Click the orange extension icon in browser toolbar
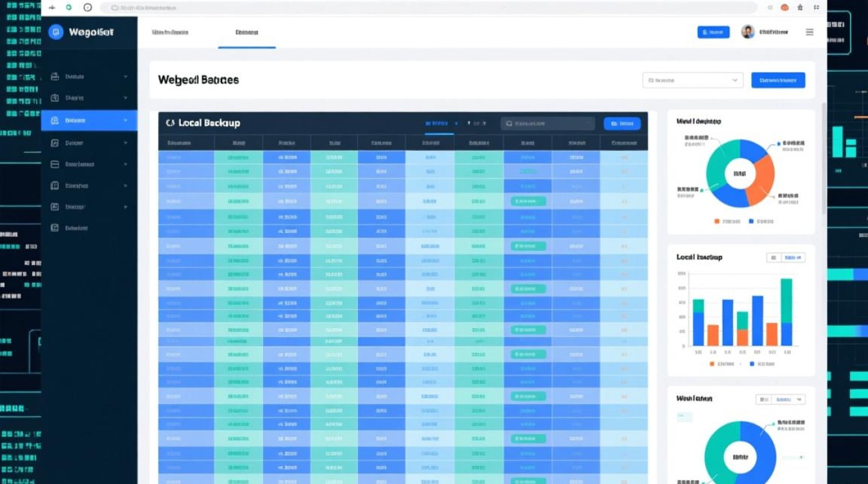The width and height of the screenshot is (868, 484). [785, 8]
